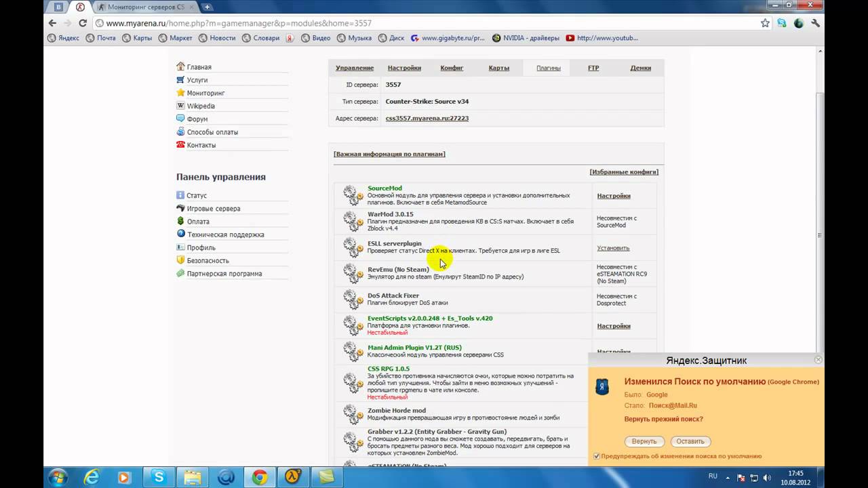Open Оплата in control panel
868x488 pixels.
click(x=198, y=222)
